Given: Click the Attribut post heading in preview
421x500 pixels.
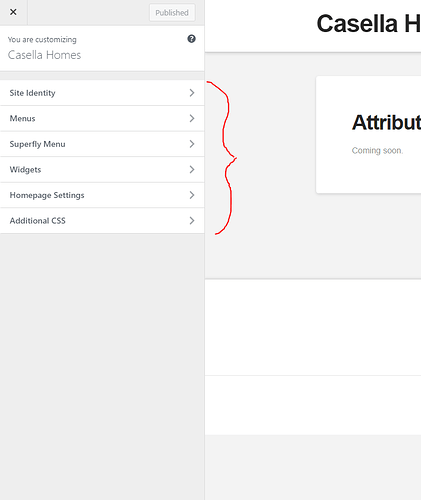Looking at the screenshot, I should (x=386, y=123).
